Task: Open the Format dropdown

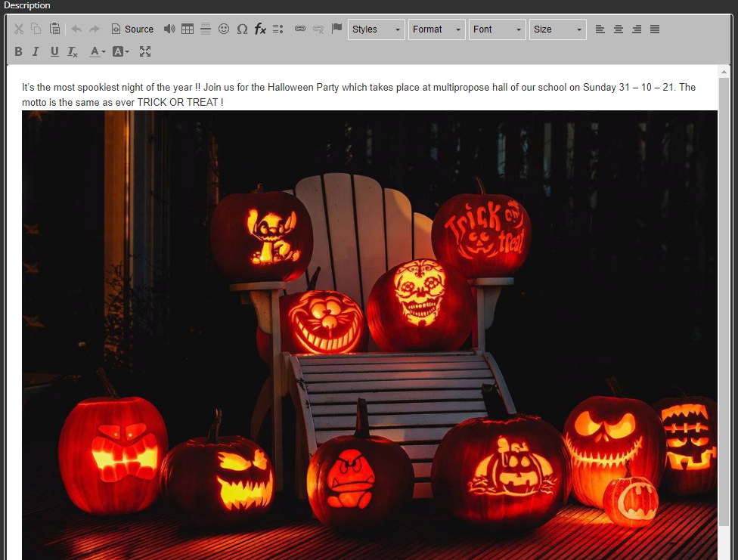Action: click(437, 29)
